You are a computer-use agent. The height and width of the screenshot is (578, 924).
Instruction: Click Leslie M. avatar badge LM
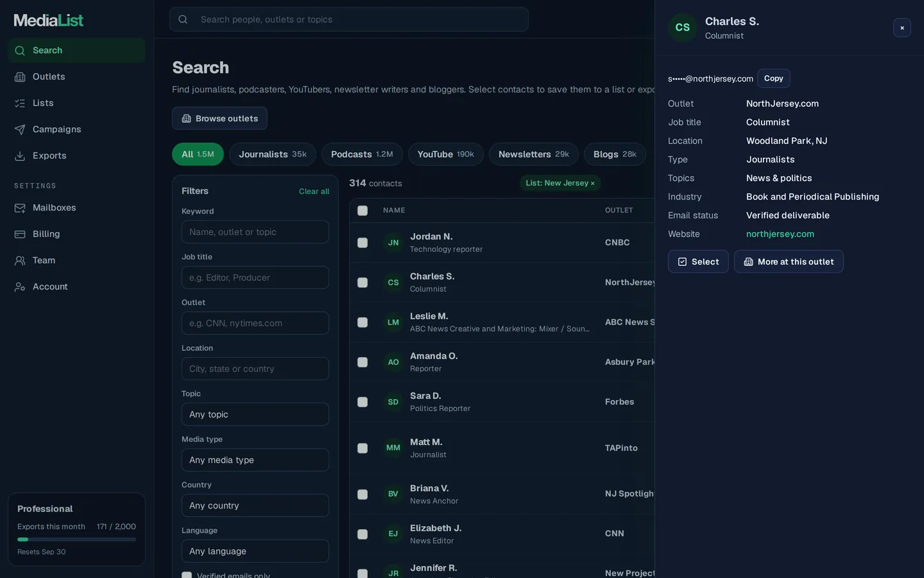393,322
